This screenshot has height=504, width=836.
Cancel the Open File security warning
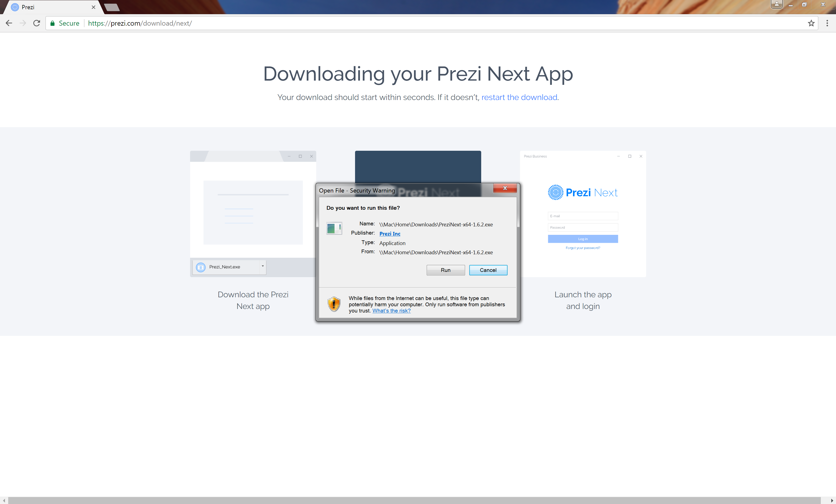pos(488,270)
